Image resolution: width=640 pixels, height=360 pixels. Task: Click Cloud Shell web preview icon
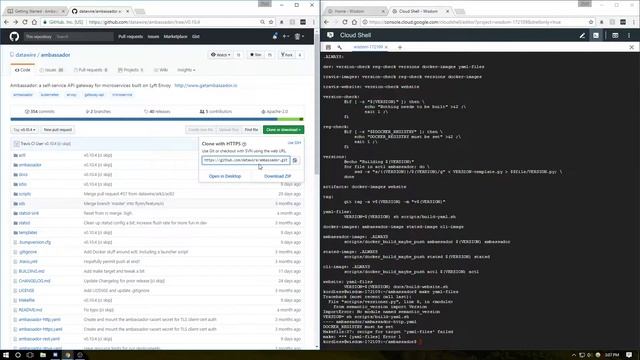click(615, 36)
